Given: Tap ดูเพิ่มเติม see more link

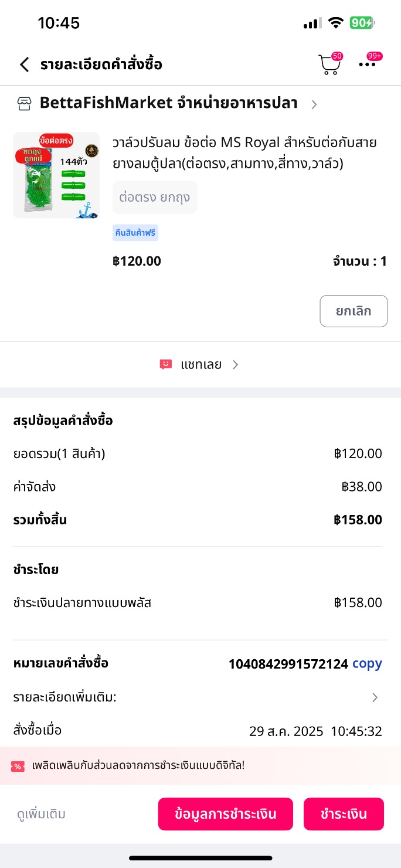Looking at the screenshot, I should [x=41, y=814].
